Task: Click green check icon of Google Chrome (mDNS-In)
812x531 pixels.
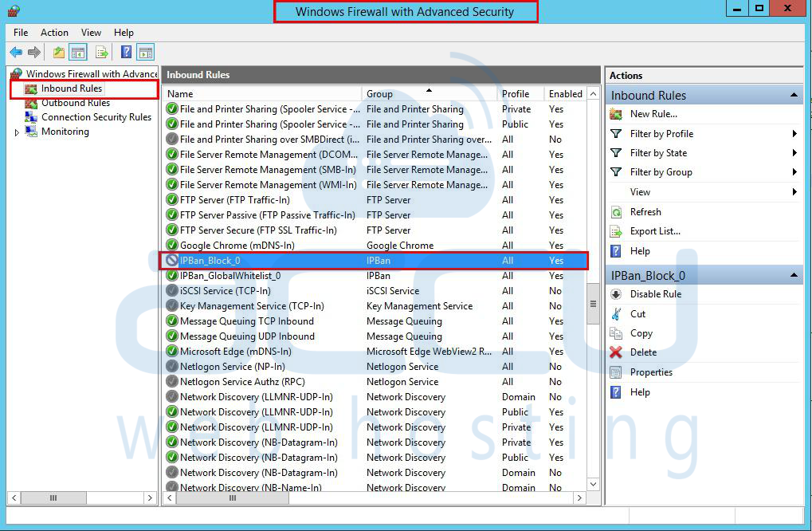Action: point(172,245)
